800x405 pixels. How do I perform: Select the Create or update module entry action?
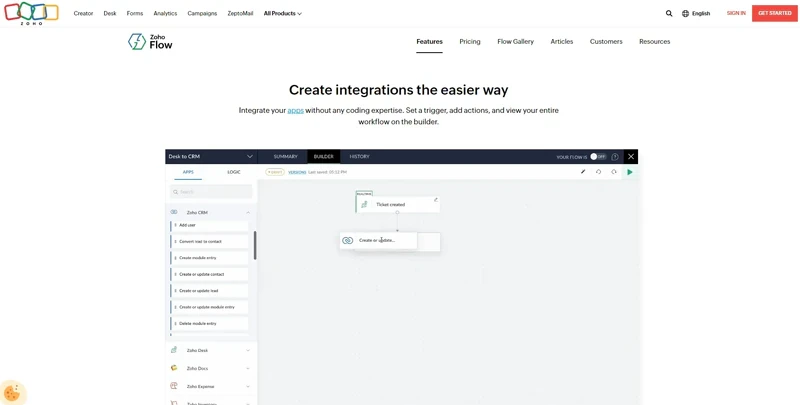(x=210, y=307)
